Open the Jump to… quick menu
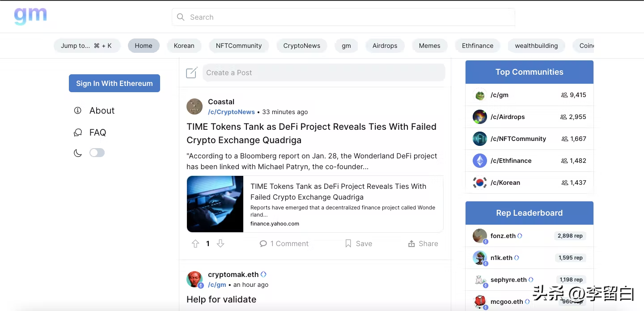 [87, 46]
